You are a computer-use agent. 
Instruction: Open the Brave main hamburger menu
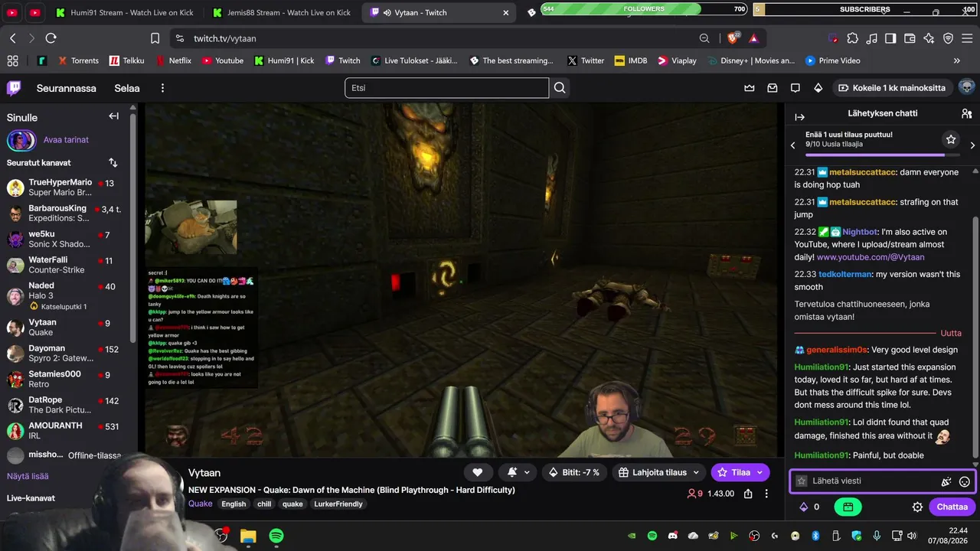click(966, 38)
